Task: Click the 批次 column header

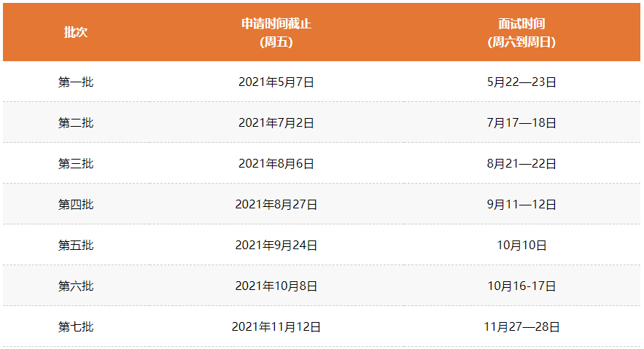Action: click(x=76, y=33)
